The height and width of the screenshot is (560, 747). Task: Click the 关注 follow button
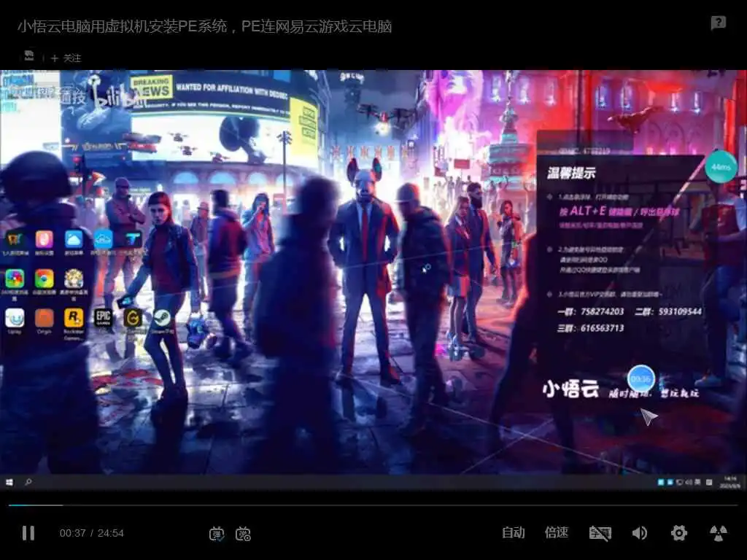66,58
